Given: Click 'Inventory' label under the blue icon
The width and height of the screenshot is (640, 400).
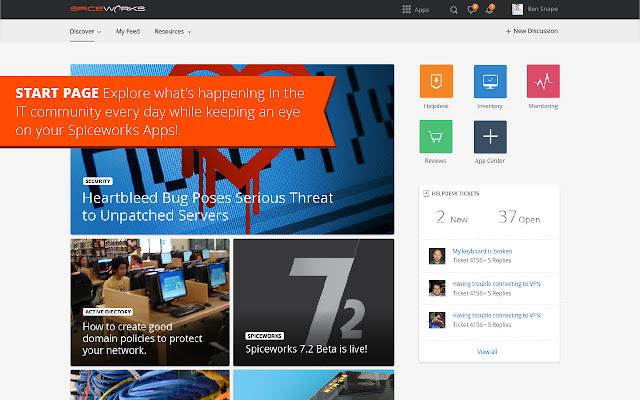Looking at the screenshot, I should [490, 106].
